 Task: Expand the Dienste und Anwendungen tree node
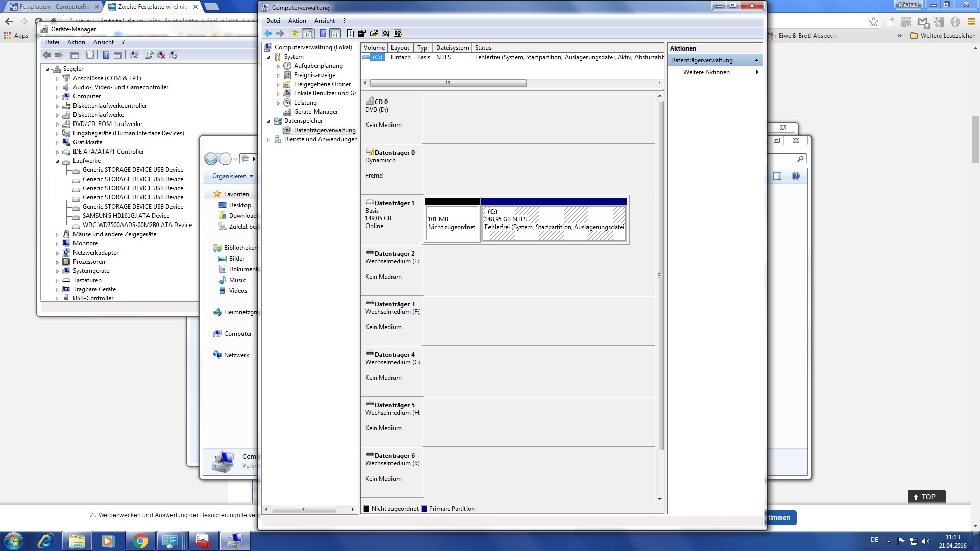268,139
